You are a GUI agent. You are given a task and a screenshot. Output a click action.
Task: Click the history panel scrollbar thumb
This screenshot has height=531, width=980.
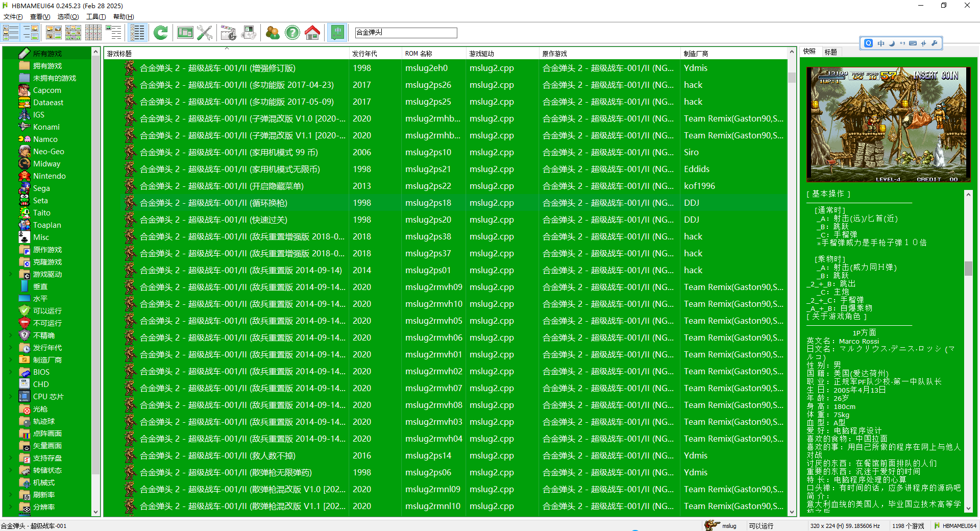click(968, 269)
